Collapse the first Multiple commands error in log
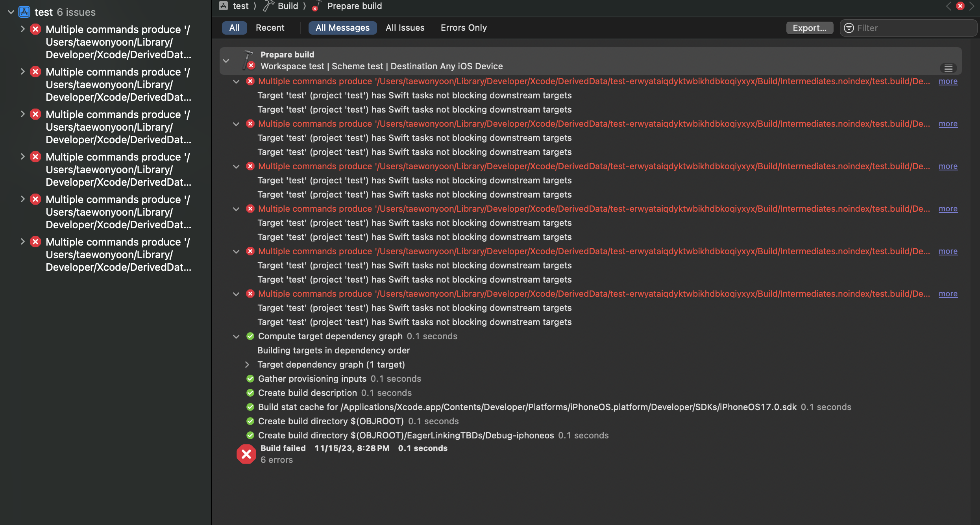This screenshot has height=525, width=980. click(x=236, y=81)
